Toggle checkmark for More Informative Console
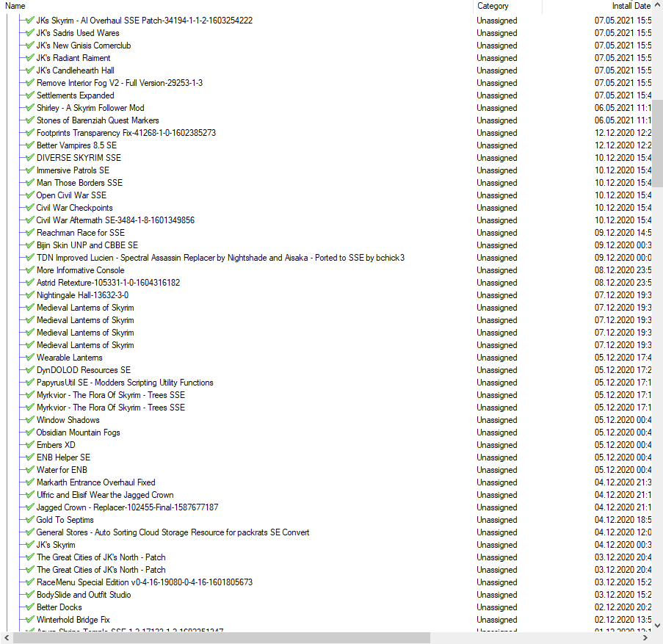The height and width of the screenshot is (644, 663). point(29,269)
